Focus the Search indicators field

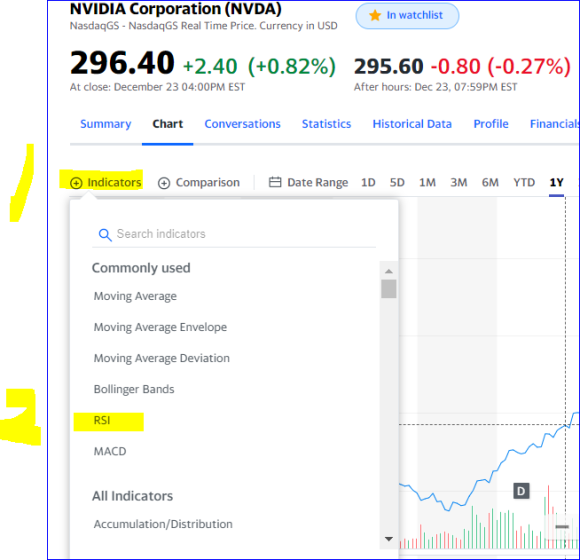pos(234,234)
